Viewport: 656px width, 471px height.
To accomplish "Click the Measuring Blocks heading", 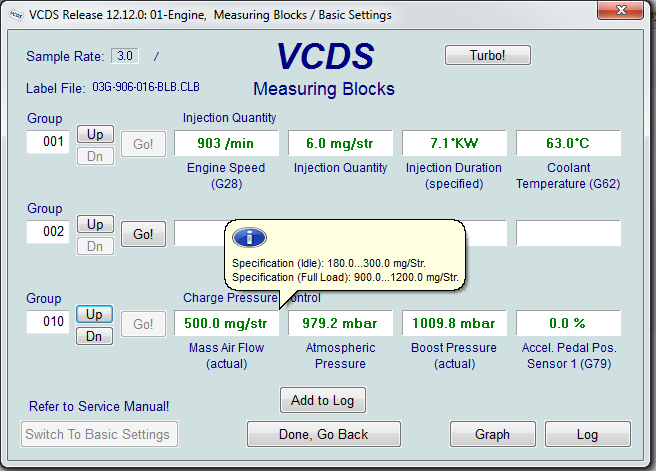I will 324,89.
